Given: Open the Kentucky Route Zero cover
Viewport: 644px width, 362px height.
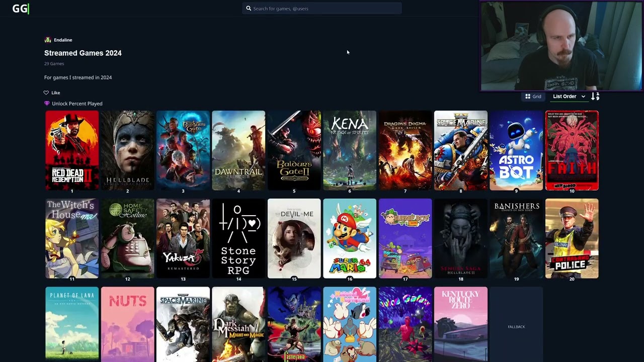Looking at the screenshot, I should tap(461, 324).
